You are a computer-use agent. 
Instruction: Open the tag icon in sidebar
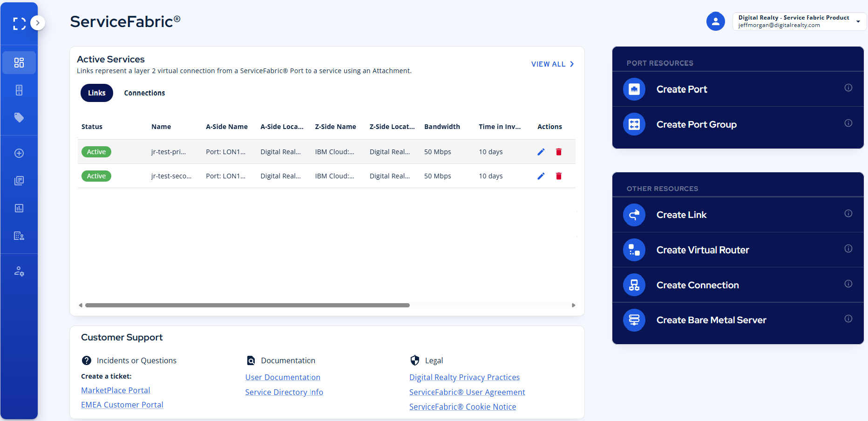(19, 117)
